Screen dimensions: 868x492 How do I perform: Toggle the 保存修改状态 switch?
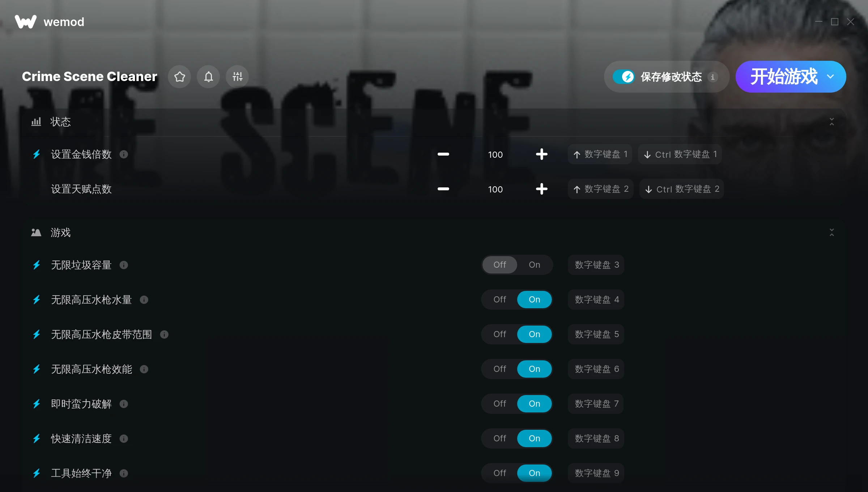tap(624, 77)
